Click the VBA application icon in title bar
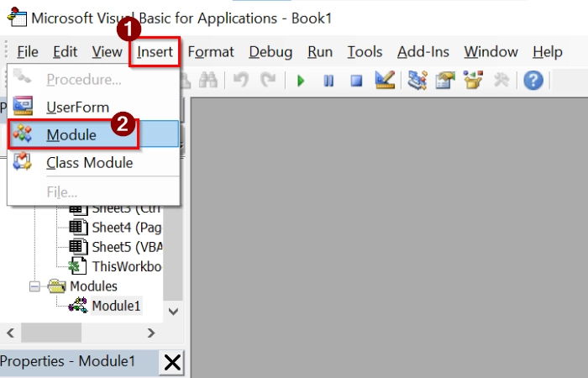The height and width of the screenshot is (378, 588). [18, 17]
